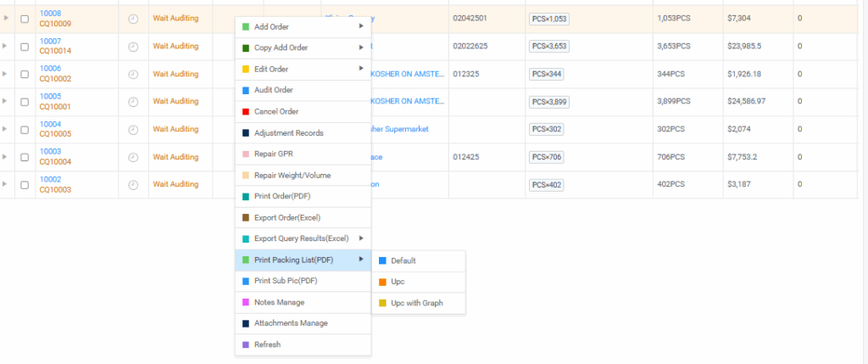The width and height of the screenshot is (868, 364).
Task: Expand row details for order 10006
Action: (7, 74)
